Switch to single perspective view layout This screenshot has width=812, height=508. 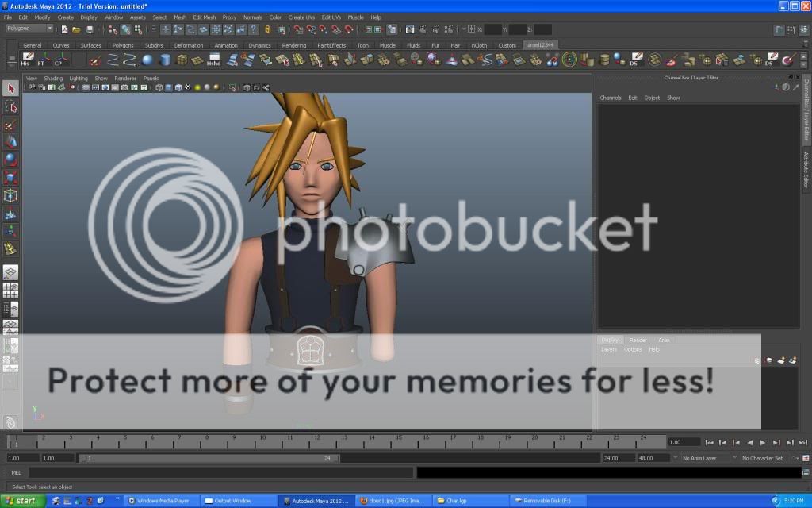(x=10, y=272)
